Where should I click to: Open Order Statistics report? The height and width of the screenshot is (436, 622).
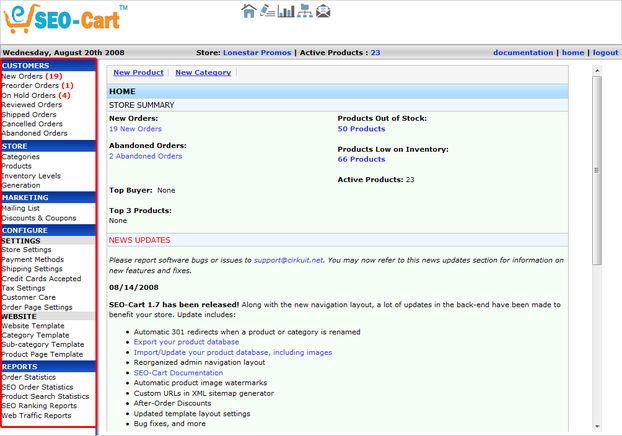[x=29, y=377]
